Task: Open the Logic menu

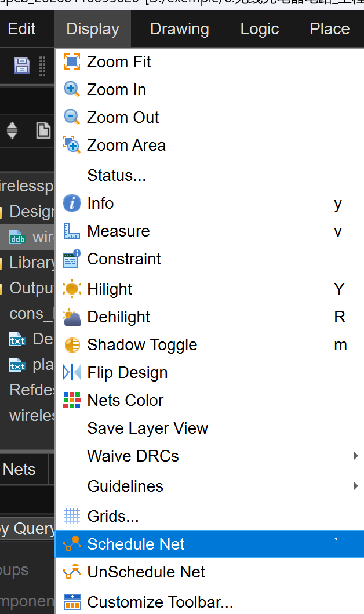Action: pos(259,29)
